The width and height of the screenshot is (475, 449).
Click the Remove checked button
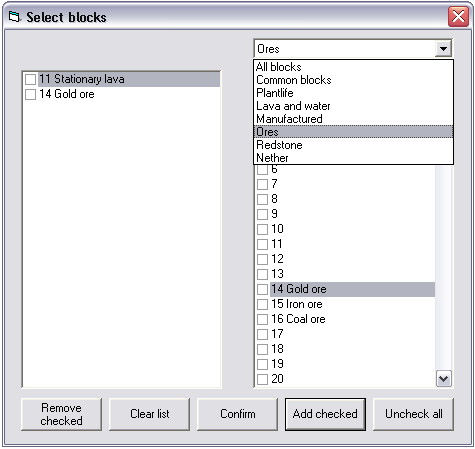point(61,414)
